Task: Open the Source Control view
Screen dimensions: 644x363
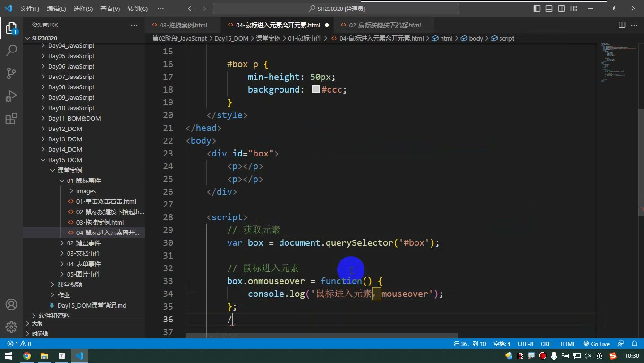Action: pos(11,73)
